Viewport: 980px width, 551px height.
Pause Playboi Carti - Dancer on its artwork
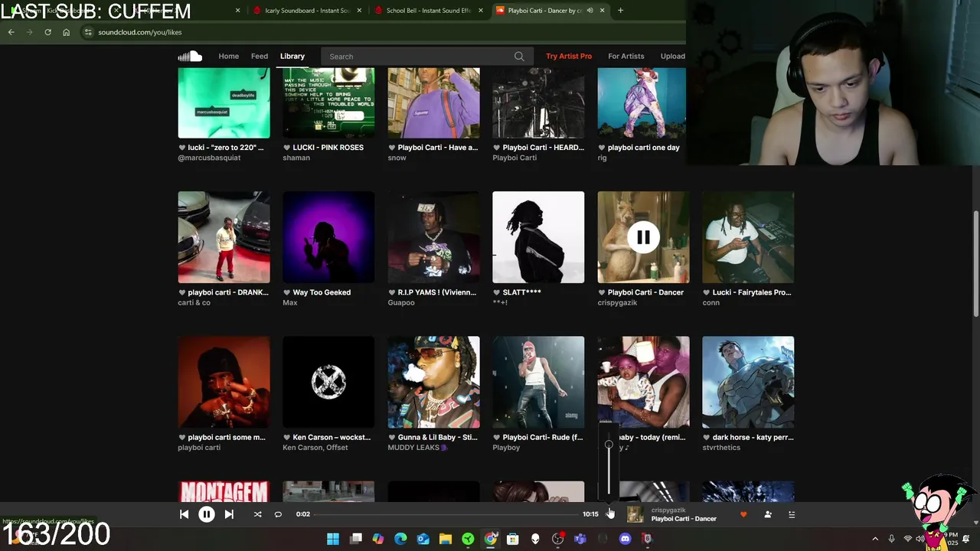[x=643, y=237]
